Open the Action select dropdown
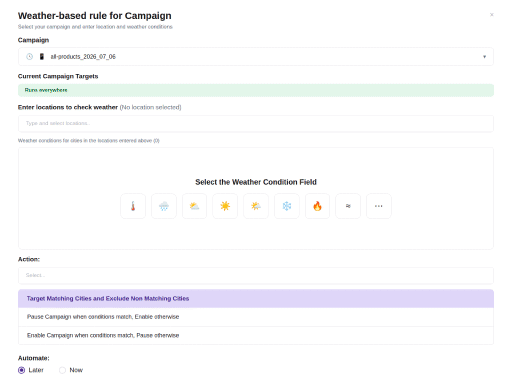 (256, 275)
